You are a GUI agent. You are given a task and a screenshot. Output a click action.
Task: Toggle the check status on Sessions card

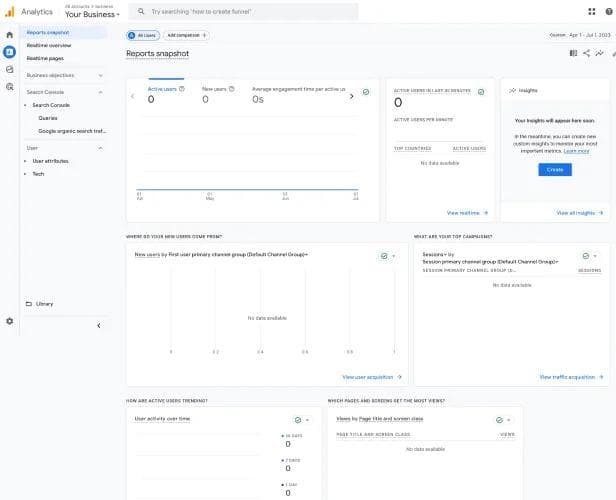coord(584,256)
